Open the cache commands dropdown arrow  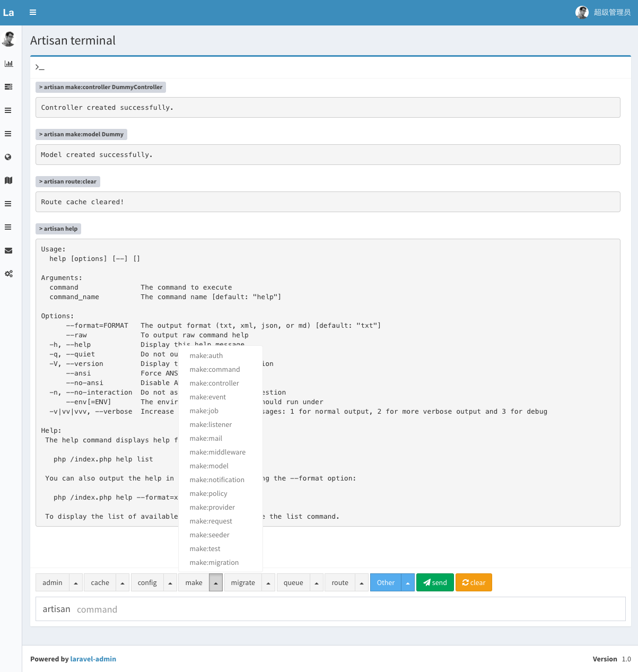pyautogui.click(x=123, y=582)
